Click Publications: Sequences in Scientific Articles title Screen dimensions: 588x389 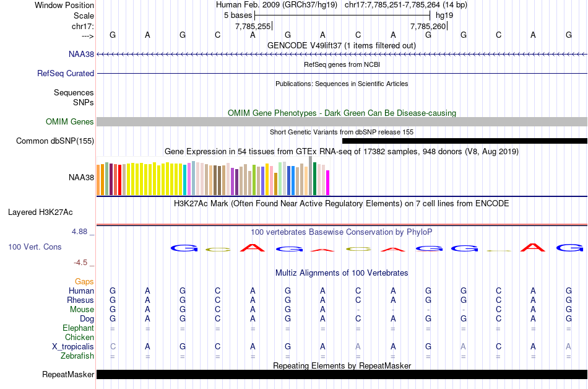pos(342,84)
